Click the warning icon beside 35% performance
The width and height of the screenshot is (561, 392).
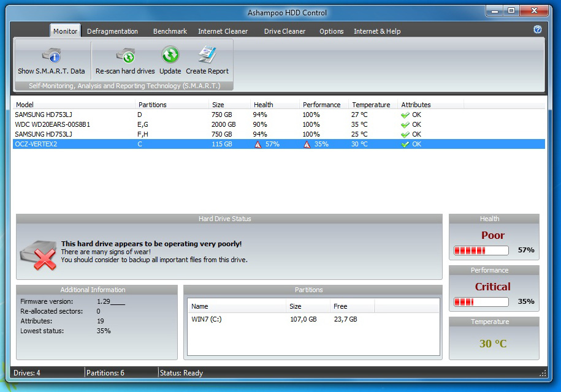point(307,145)
